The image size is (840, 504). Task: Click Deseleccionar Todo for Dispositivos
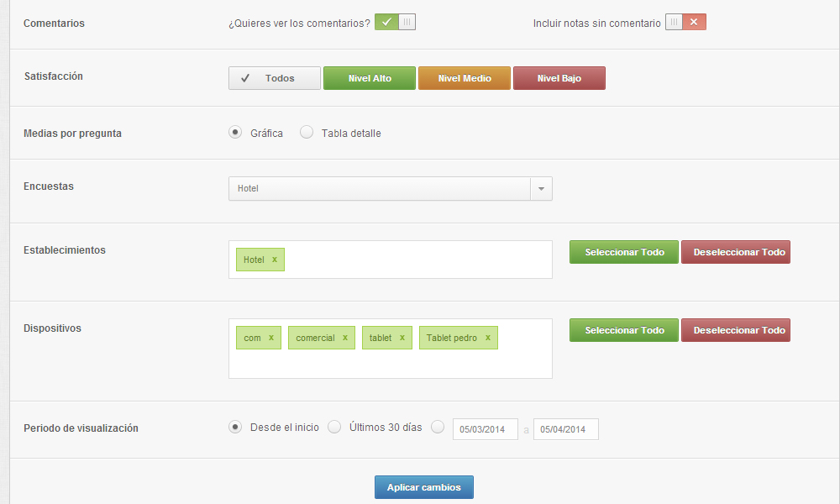pos(736,329)
